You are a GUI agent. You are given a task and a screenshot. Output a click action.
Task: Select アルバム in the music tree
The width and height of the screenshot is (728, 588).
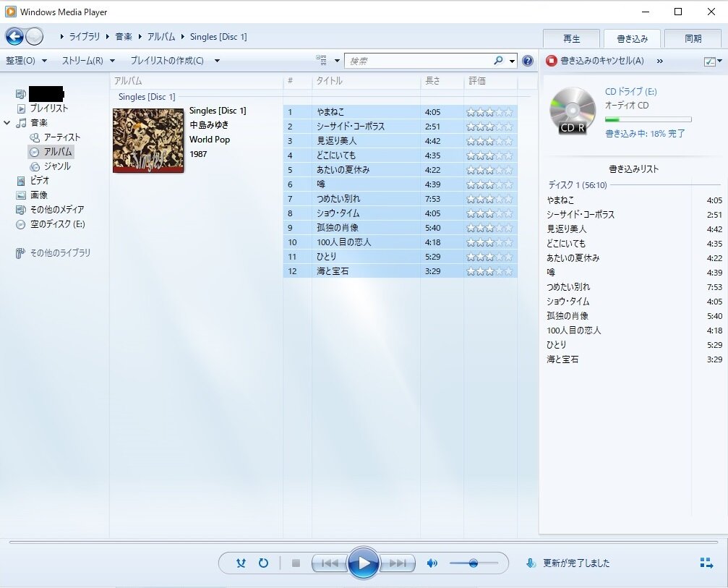point(58,151)
